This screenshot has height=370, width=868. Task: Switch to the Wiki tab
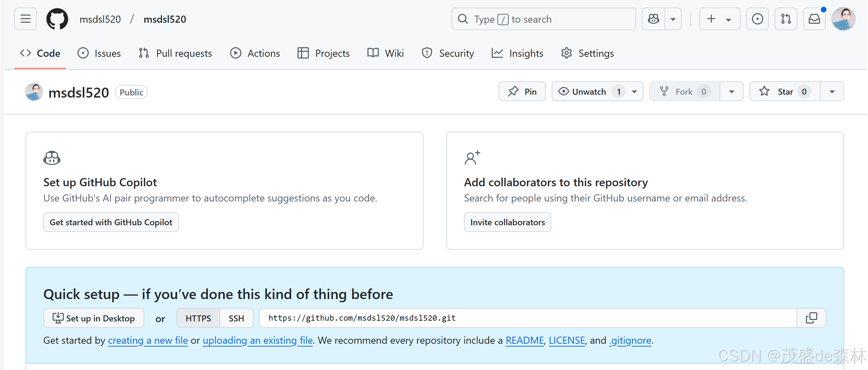point(386,53)
